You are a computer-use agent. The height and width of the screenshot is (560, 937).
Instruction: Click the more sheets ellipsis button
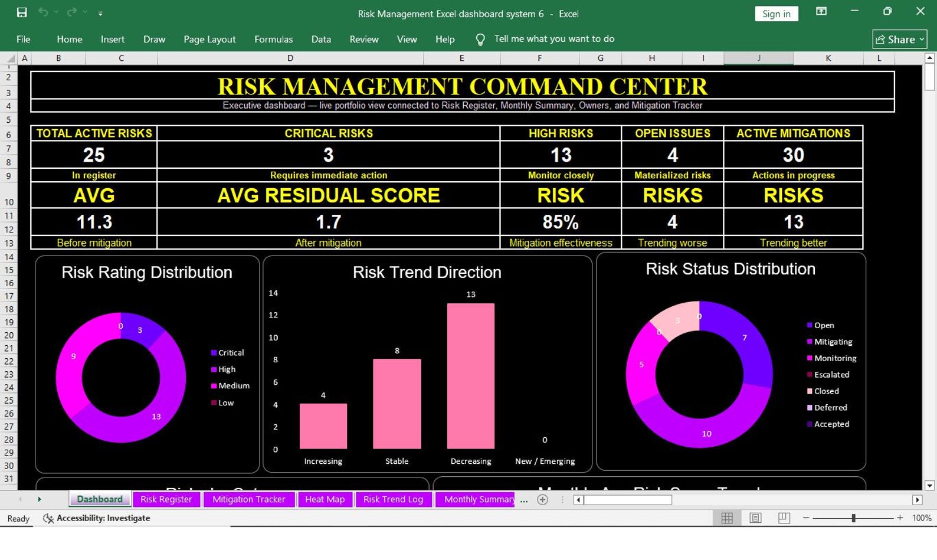(524, 500)
